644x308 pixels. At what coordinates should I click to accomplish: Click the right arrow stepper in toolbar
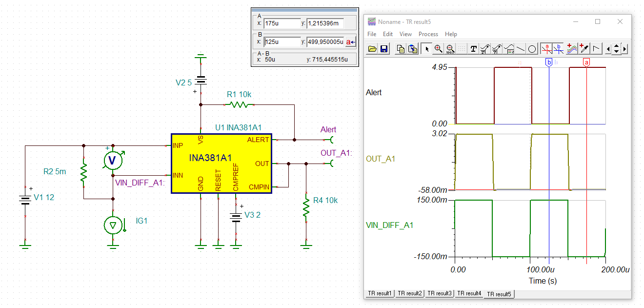pos(625,49)
